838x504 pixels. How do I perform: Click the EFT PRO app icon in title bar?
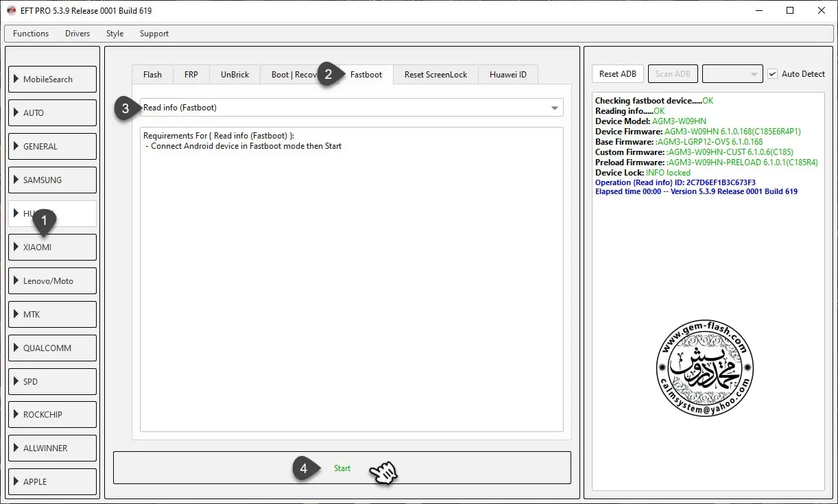tap(11, 11)
